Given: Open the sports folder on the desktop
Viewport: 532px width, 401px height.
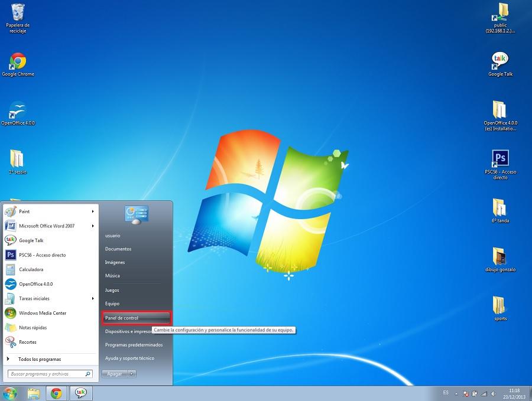Looking at the screenshot, I should click(x=500, y=305).
